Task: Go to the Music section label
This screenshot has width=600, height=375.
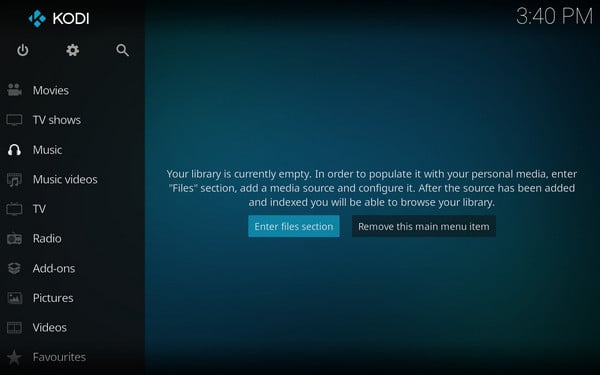Action: (47, 150)
